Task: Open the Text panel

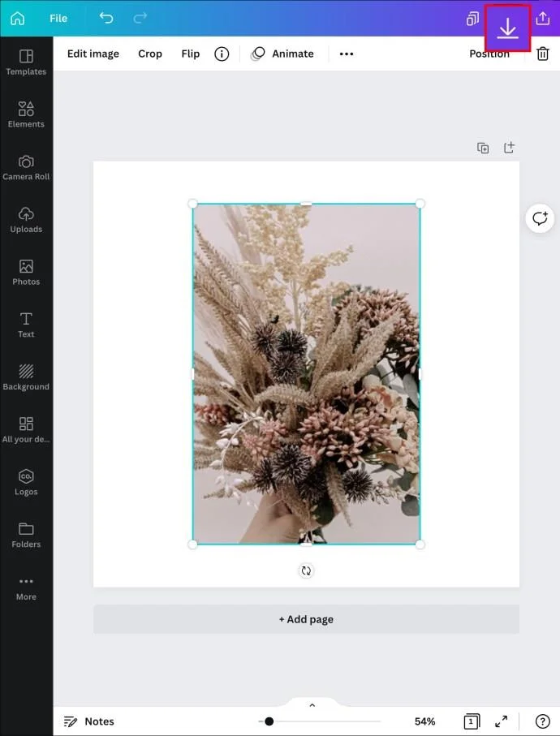Action: coord(26,325)
